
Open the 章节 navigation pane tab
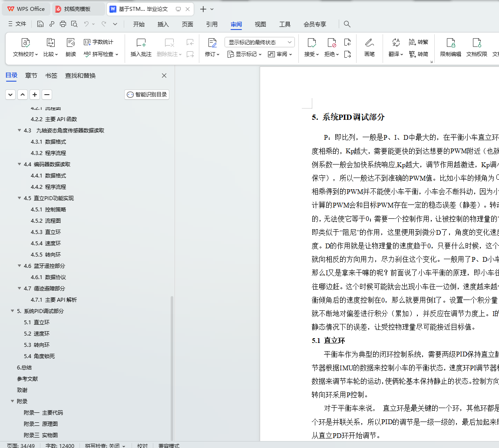tap(31, 76)
